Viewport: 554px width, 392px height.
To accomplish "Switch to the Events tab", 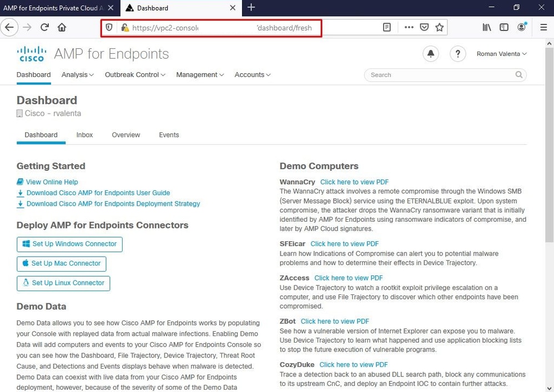I will [169, 135].
